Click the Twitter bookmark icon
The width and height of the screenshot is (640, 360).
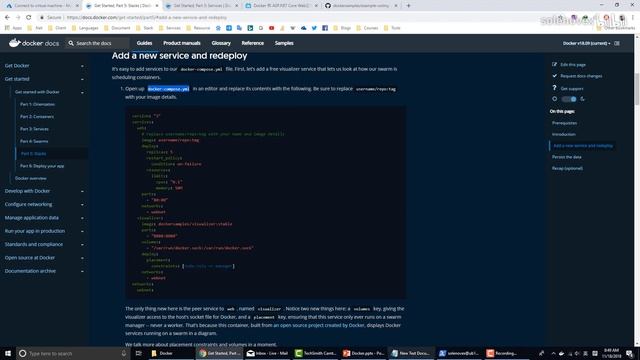point(314,28)
